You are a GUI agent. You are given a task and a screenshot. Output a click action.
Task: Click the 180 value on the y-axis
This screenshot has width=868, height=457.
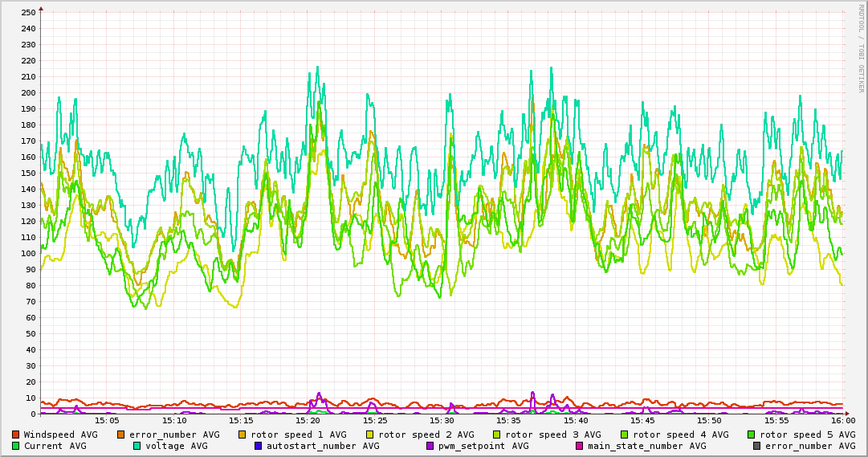pos(28,124)
